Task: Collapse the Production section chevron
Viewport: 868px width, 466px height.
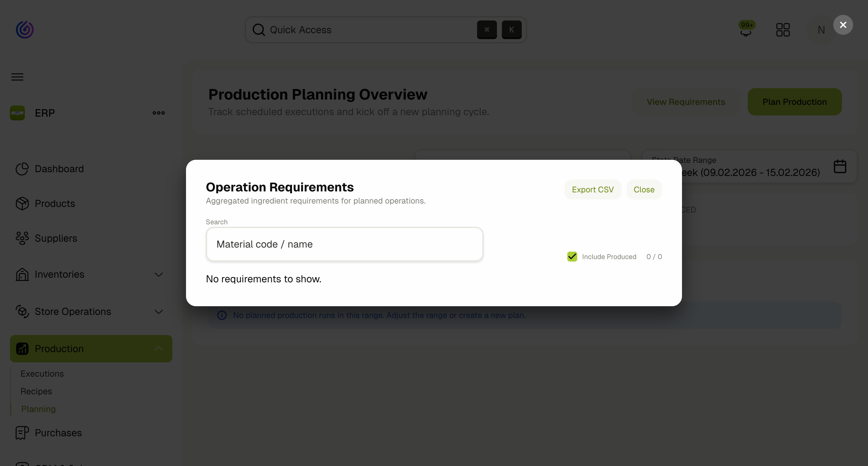Action: click(x=158, y=348)
